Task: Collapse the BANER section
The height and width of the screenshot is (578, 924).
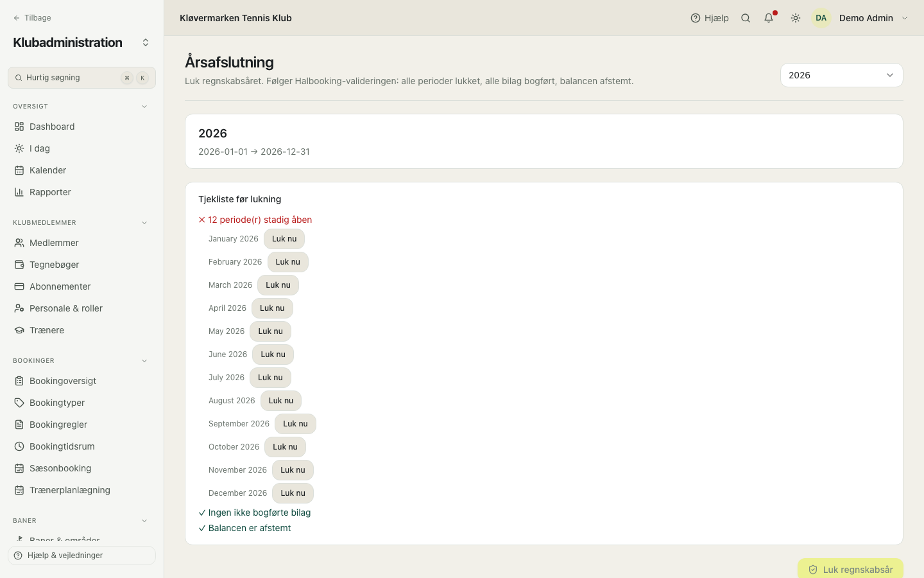Action: tap(144, 521)
